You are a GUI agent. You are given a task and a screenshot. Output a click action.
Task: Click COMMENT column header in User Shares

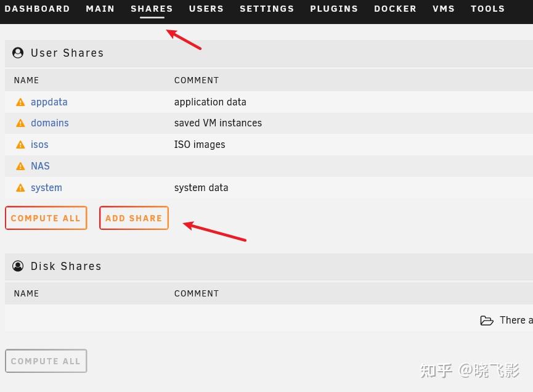tap(197, 80)
